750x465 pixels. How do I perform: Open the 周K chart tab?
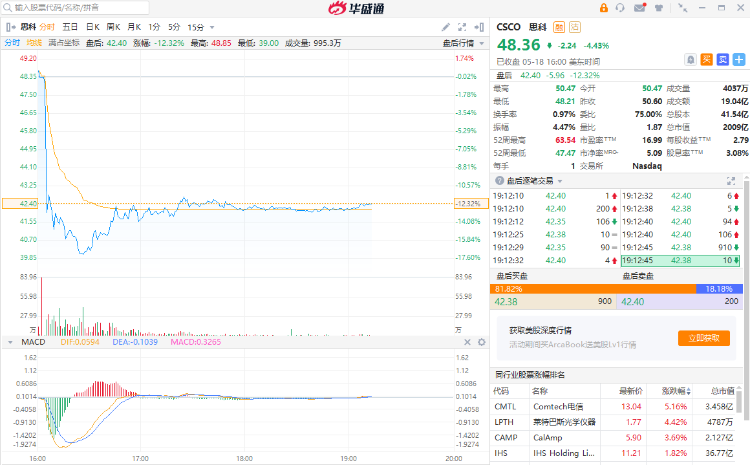(x=113, y=27)
